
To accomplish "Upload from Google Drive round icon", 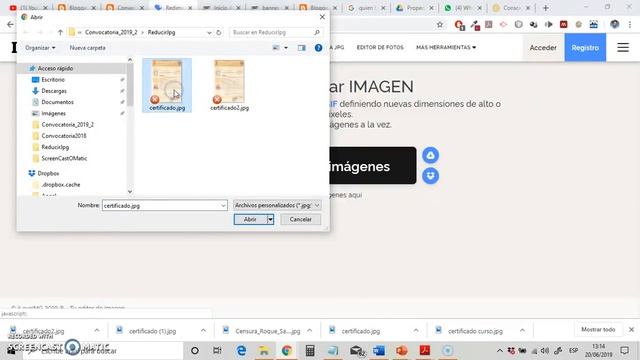I will pyautogui.click(x=430, y=155).
